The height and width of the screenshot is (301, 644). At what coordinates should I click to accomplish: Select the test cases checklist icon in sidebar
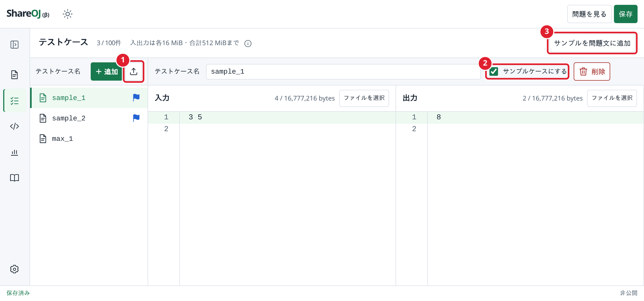[x=14, y=101]
